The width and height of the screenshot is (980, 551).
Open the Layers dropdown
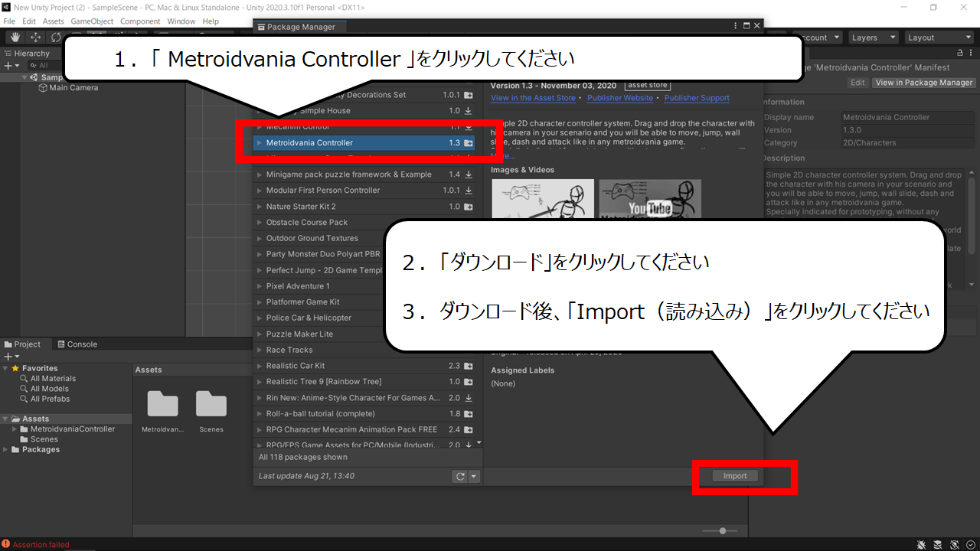coord(872,37)
